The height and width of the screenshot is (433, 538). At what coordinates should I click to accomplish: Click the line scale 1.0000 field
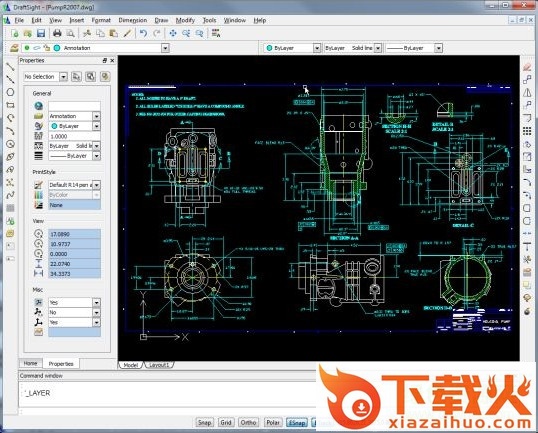[74, 136]
